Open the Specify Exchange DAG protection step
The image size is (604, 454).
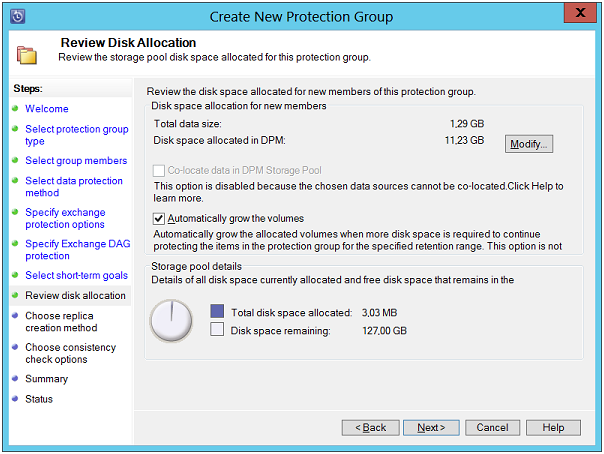tap(78, 250)
